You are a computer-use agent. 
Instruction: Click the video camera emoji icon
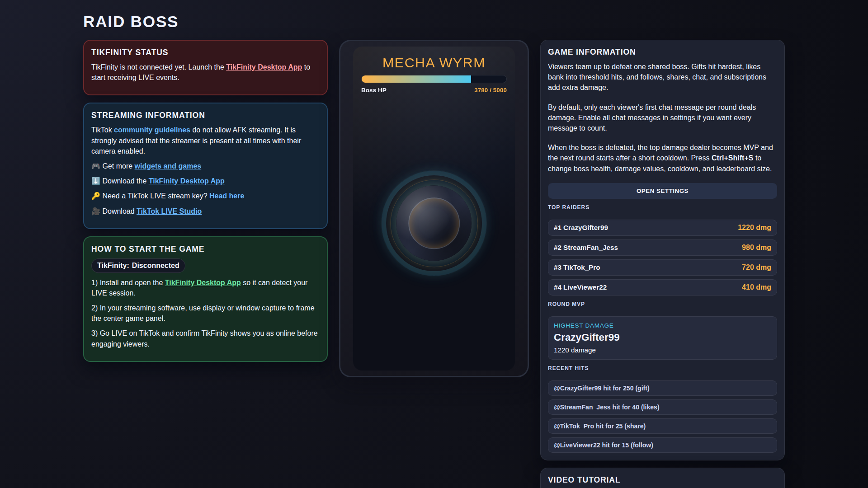[95, 211]
